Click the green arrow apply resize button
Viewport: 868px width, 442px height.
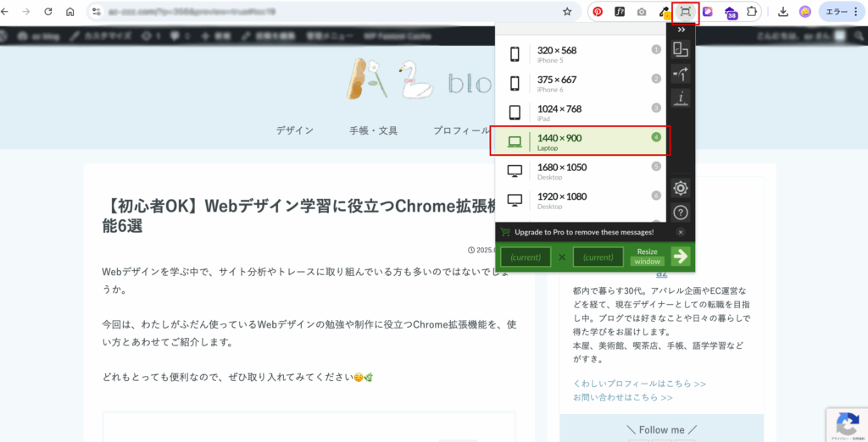680,257
